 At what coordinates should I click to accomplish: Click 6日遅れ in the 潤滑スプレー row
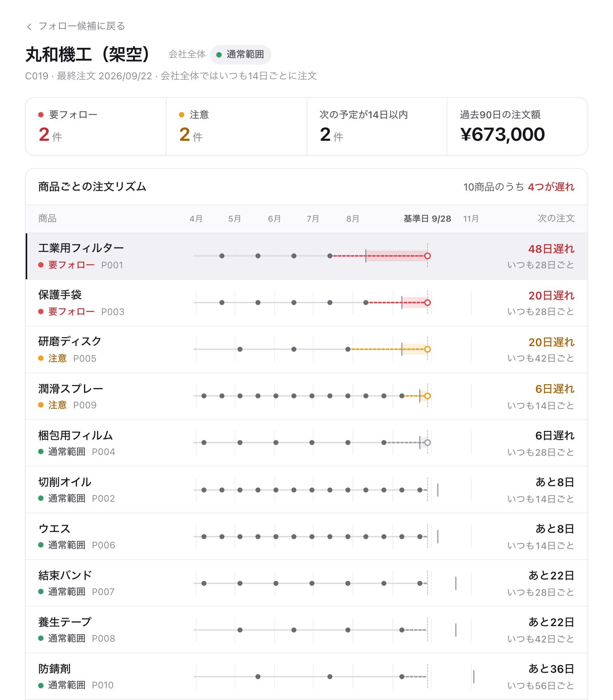coord(555,389)
